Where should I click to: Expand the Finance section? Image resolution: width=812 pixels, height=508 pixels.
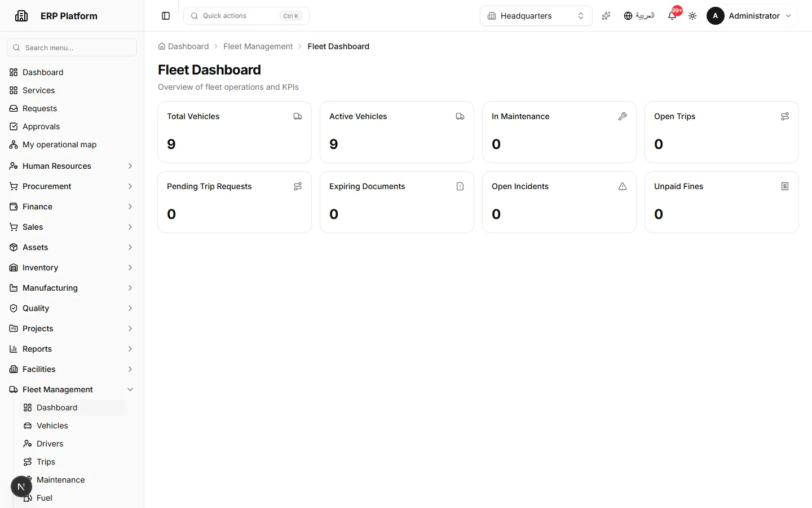click(72, 207)
